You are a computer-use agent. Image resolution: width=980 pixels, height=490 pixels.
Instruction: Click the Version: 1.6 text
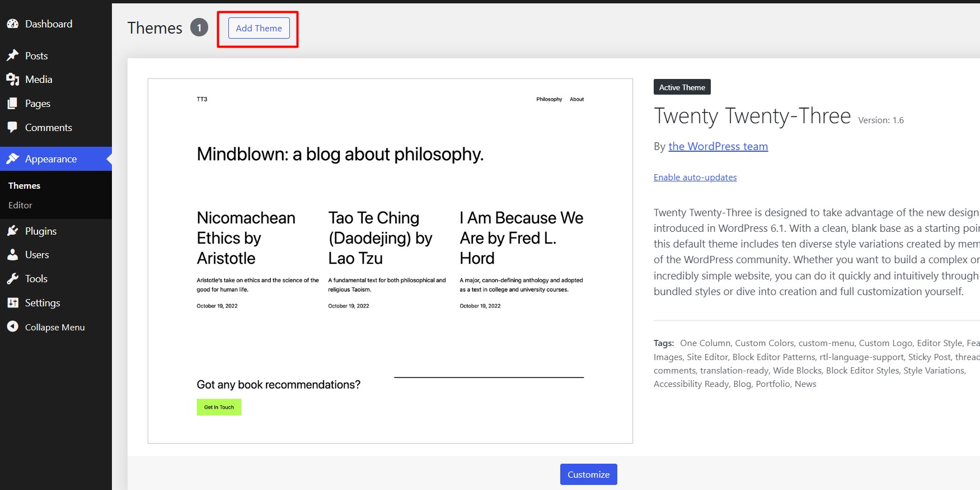881,120
